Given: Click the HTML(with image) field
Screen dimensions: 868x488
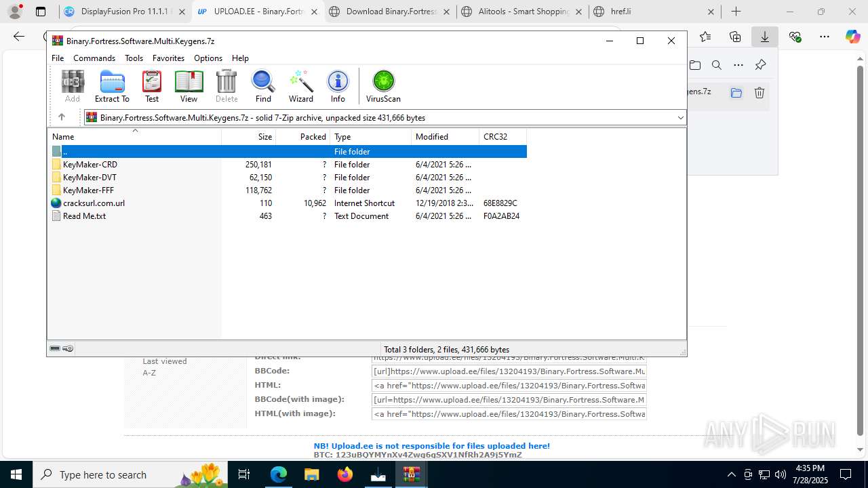Looking at the screenshot, I should (x=509, y=414).
